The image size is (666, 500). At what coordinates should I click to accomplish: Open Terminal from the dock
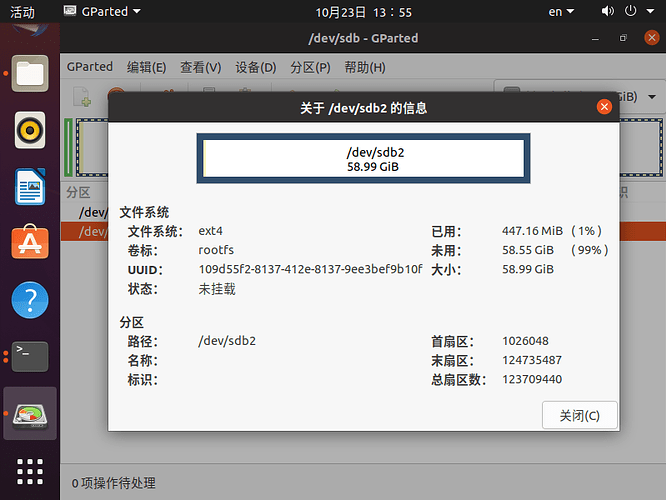30,356
